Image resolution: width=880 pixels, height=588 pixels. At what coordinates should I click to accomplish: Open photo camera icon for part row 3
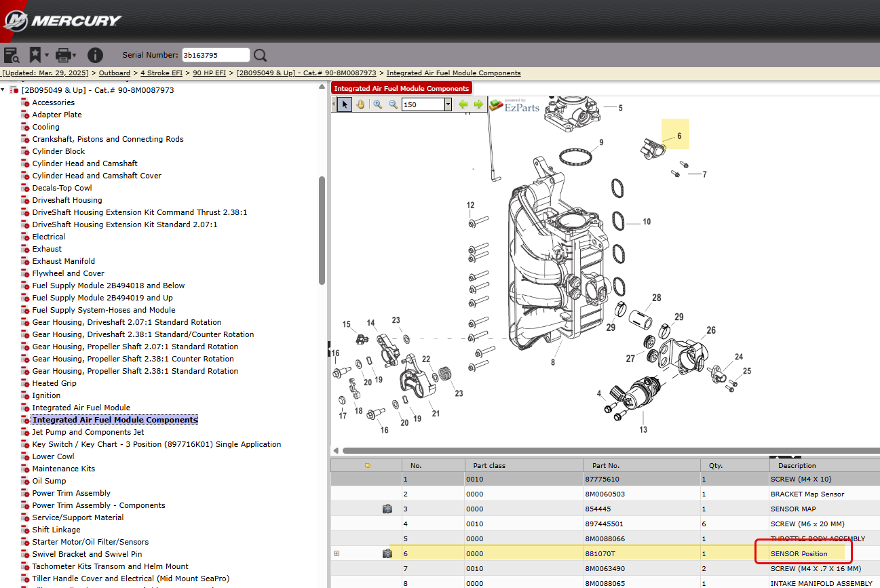[387, 509]
